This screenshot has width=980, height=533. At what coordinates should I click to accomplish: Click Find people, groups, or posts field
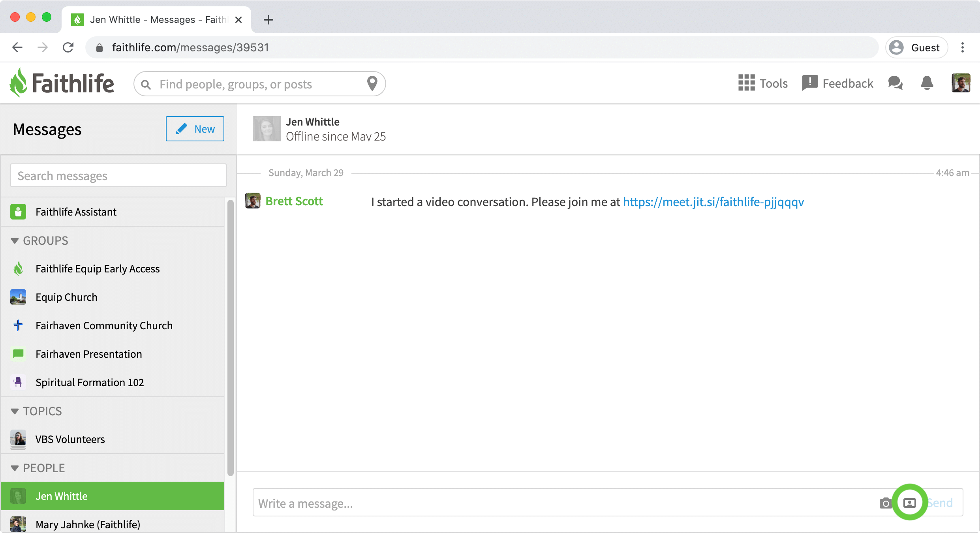261,84
